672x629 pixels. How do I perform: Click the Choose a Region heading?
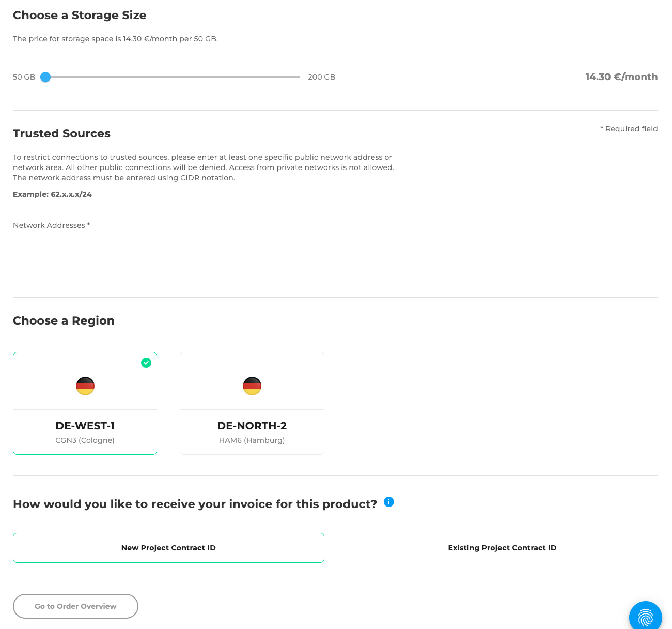point(64,320)
